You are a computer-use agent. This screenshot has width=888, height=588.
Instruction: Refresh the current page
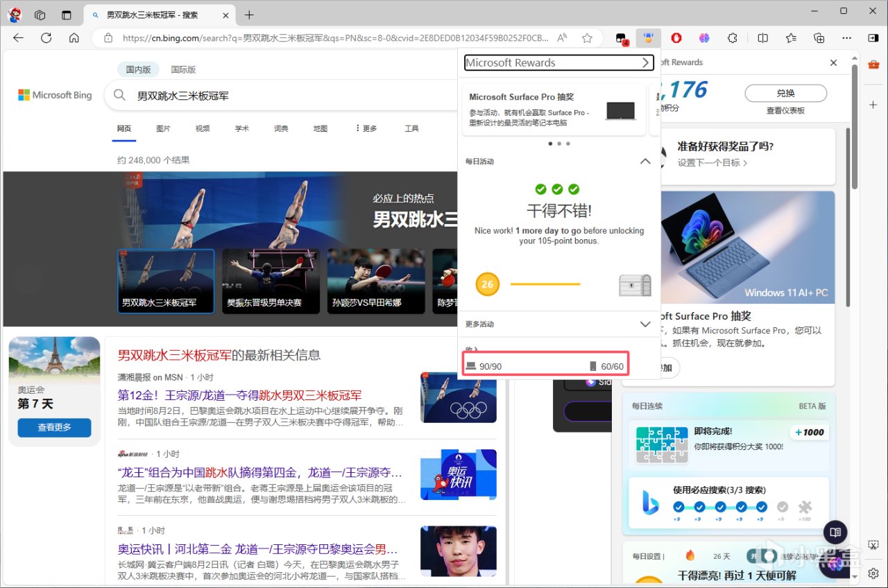pyautogui.click(x=46, y=38)
